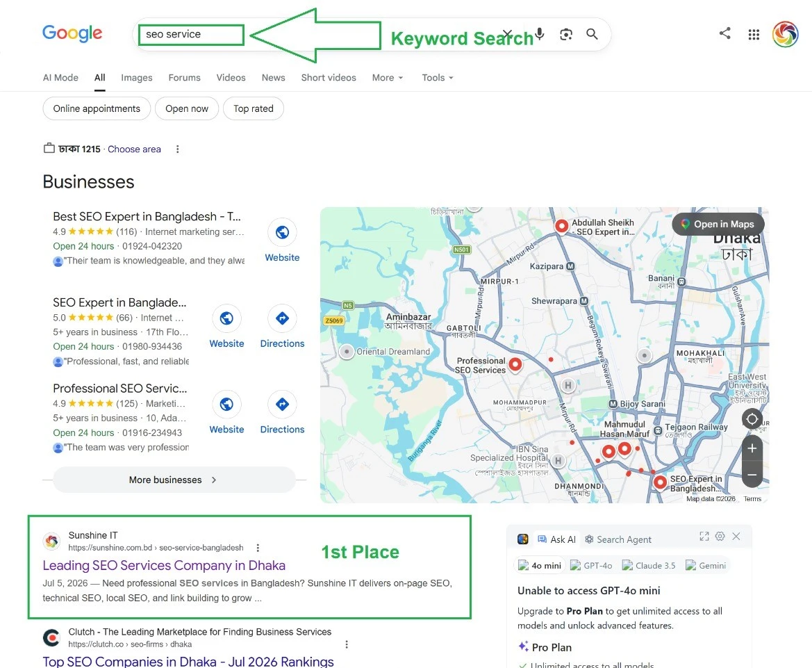The height and width of the screenshot is (668, 812).
Task: Toggle Online appointments filter chip
Action: point(97,109)
